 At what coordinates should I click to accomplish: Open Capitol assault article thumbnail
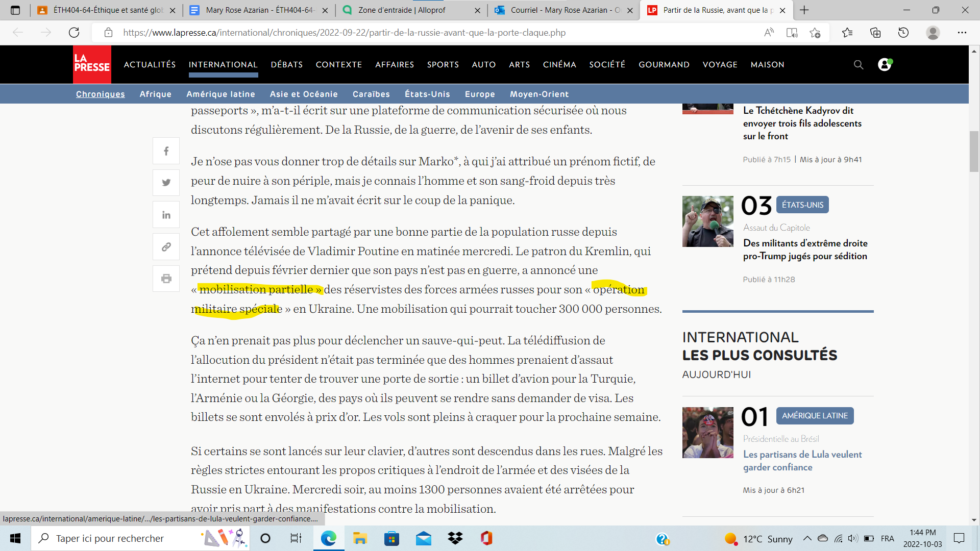(707, 221)
